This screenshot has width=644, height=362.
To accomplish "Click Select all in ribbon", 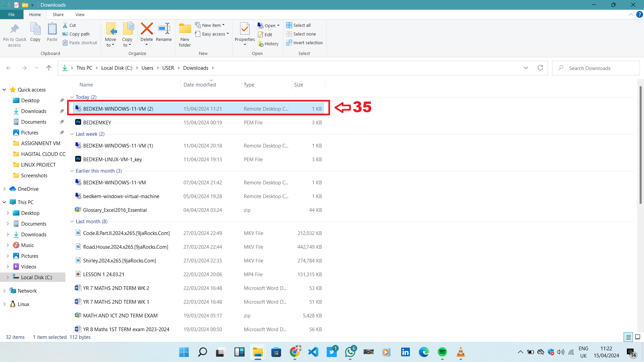I will tap(299, 25).
